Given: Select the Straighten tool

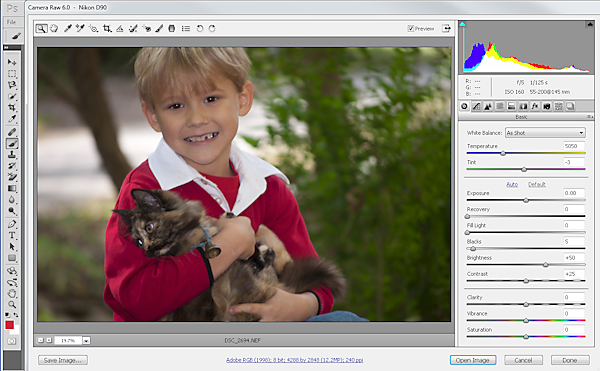Looking at the screenshot, I should pyautogui.click(x=120, y=28).
